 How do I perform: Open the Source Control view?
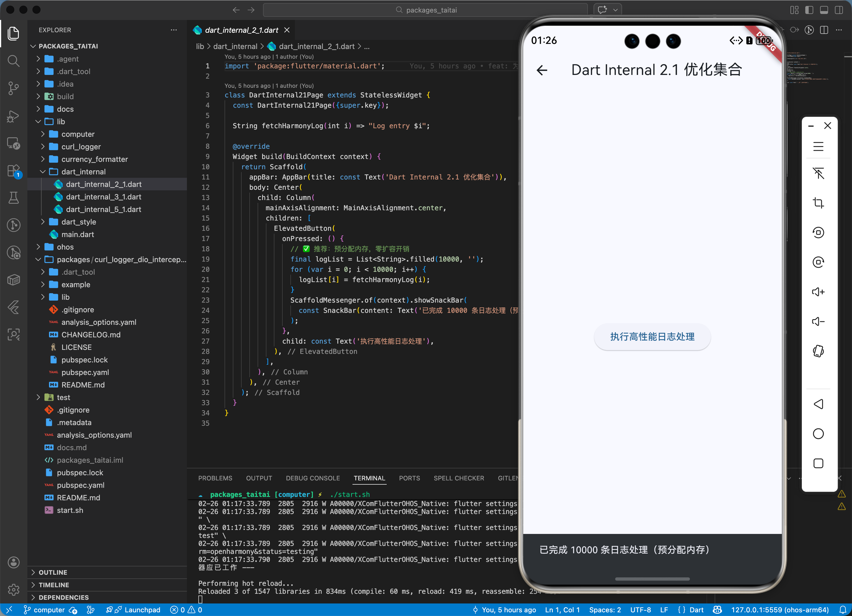(x=13, y=88)
